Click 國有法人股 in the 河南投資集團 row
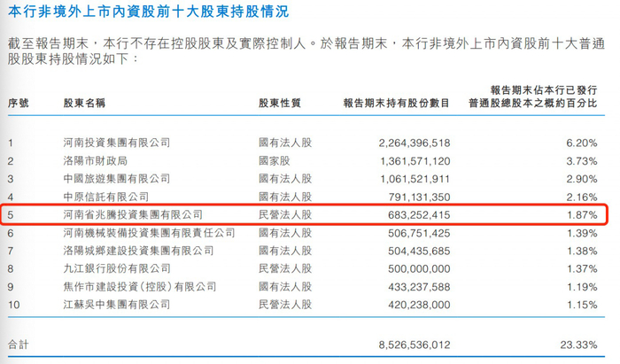The image size is (620, 364). 285,143
